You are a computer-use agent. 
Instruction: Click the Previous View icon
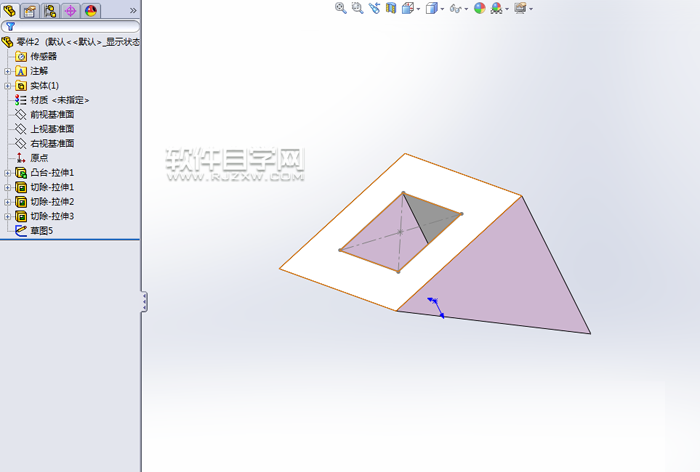[x=374, y=8]
